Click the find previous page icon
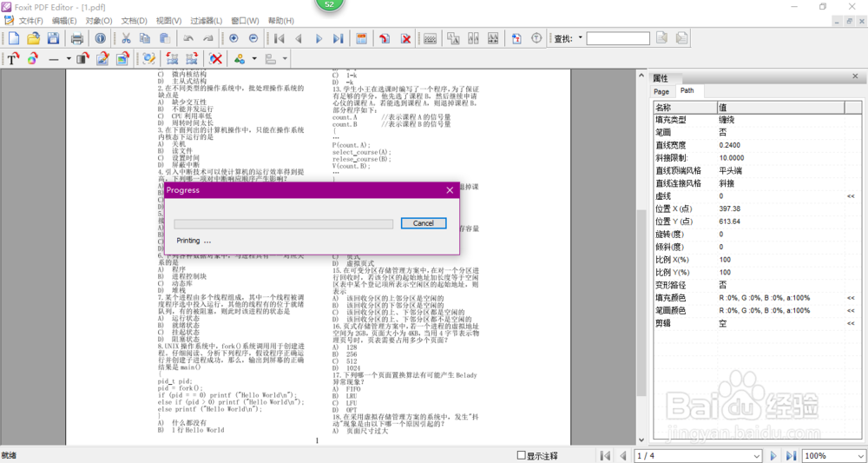The width and height of the screenshot is (868, 463). 662,38
